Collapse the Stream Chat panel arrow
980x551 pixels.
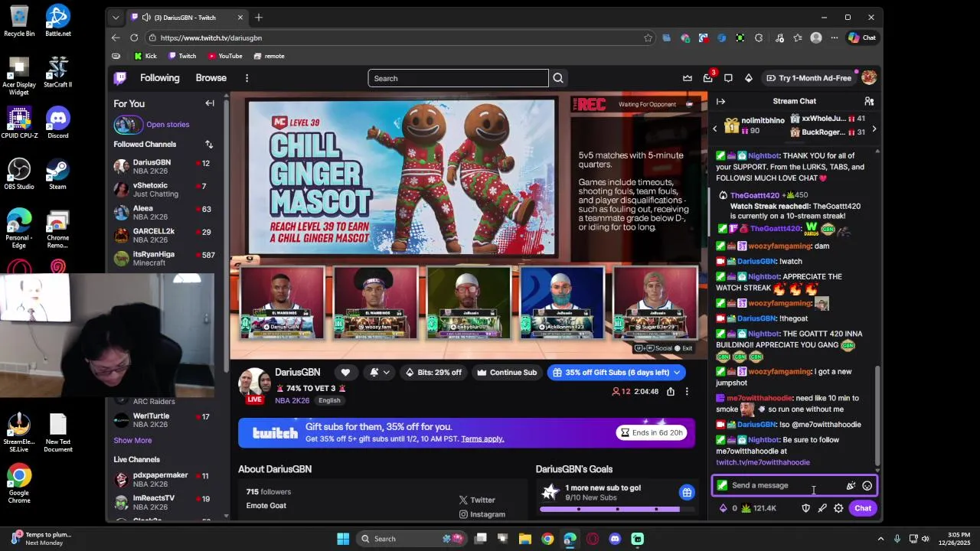[x=720, y=101]
